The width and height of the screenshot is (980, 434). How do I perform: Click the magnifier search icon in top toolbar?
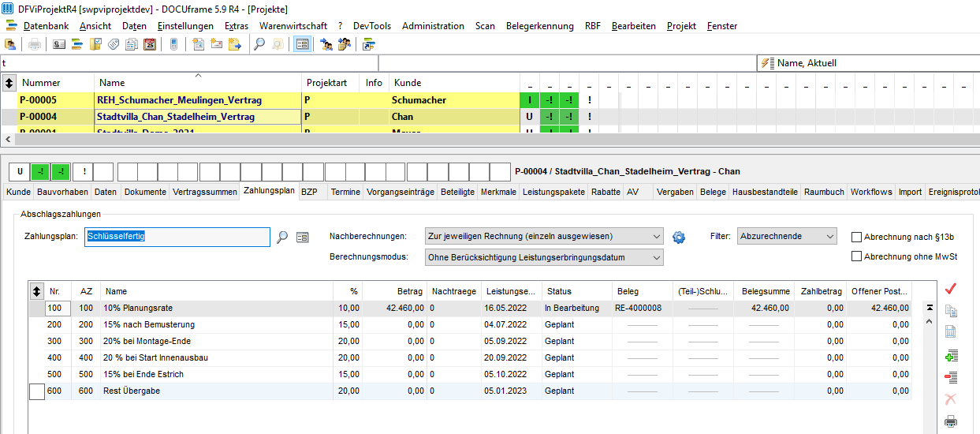pyautogui.click(x=259, y=44)
